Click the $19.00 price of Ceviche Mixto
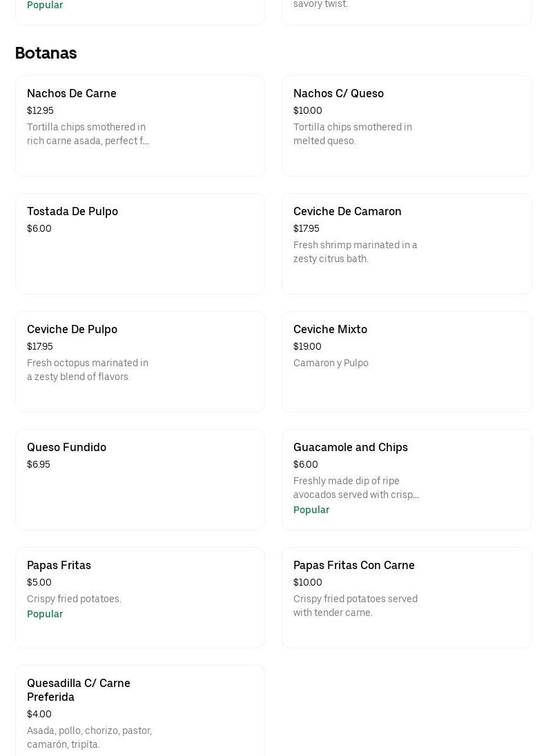This screenshot has height=756, width=555. tap(307, 347)
